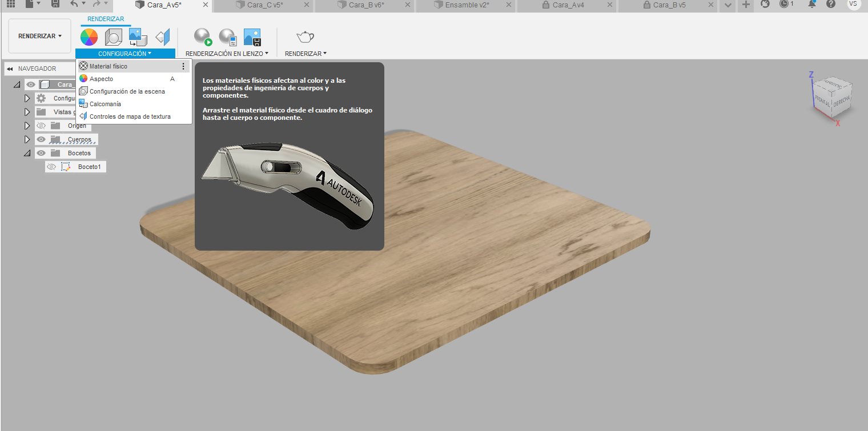This screenshot has width=868, height=431.
Task: Start in-canvas render sphere icon
Action: (x=203, y=37)
